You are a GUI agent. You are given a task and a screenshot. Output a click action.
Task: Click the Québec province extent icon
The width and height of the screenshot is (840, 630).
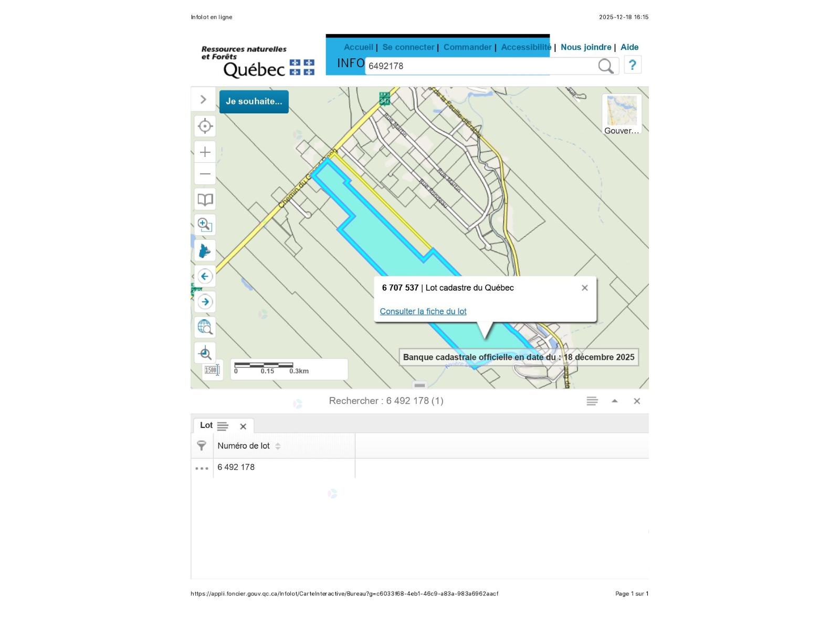[x=205, y=250]
